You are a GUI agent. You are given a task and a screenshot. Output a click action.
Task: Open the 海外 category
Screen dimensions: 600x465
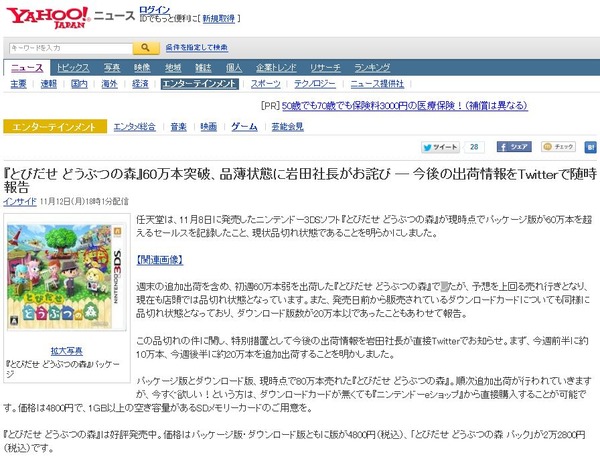click(109, 84)
